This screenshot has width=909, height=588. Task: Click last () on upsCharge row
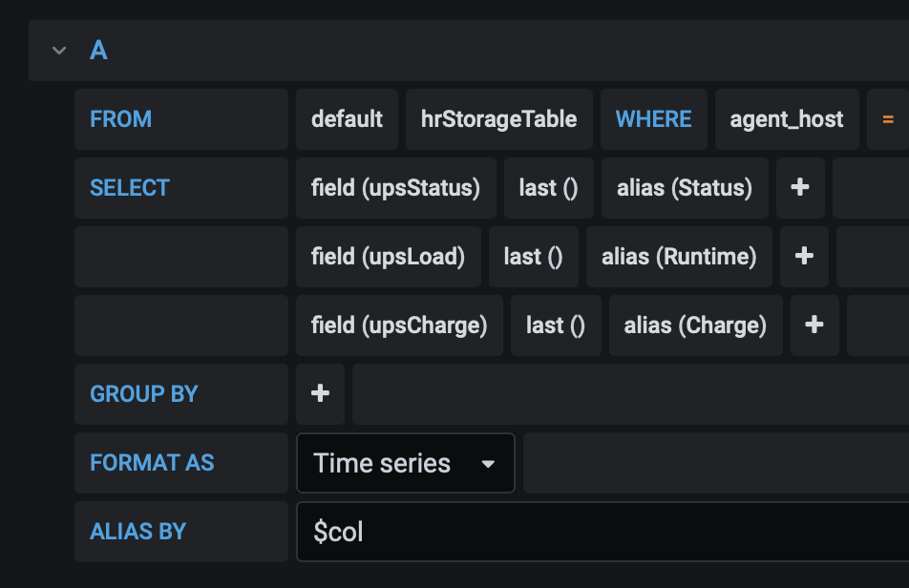coord(555,325)
